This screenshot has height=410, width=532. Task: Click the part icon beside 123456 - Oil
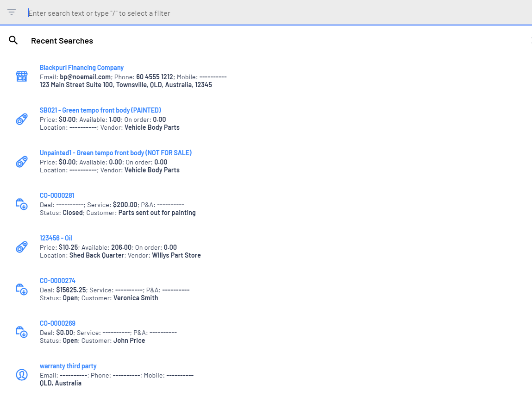point(22,247)
